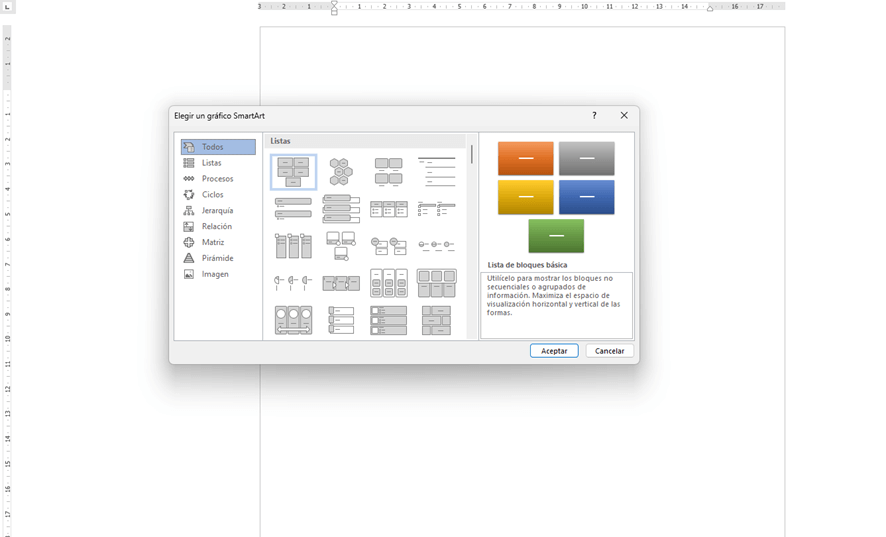Click the SmartArt gallery vertical scrollbar thumb
Image resolution: width=886 pixels, height=537 pixels.
click(472, 154)
